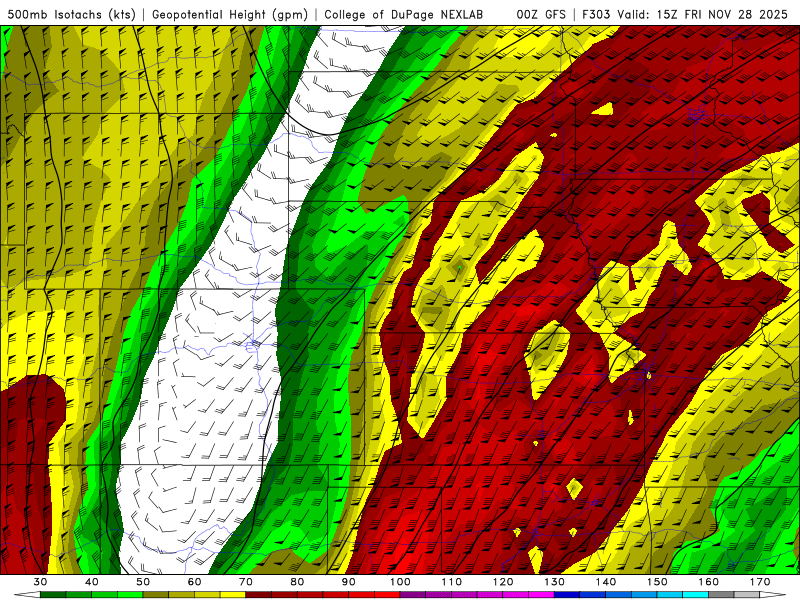Click the '00Z GFS' model run label

coord(541,14)
